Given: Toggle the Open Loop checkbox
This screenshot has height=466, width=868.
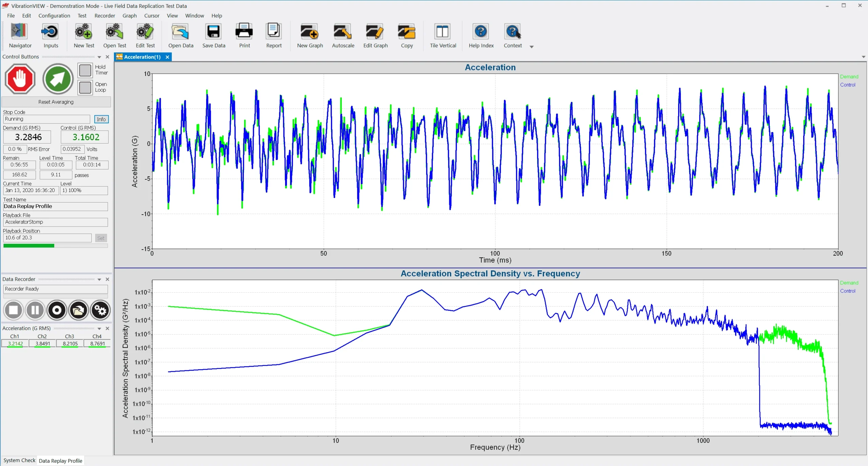Looking at the screenshot, I should pyautogui.click(x=85, y=87).
